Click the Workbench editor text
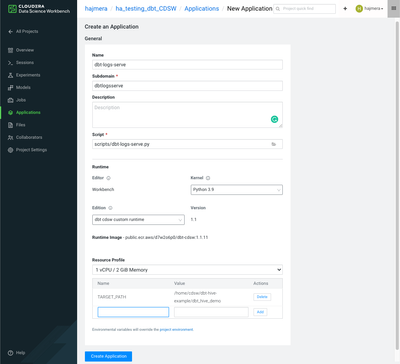Viewport: 400px width, 364px height. (103, 190)
